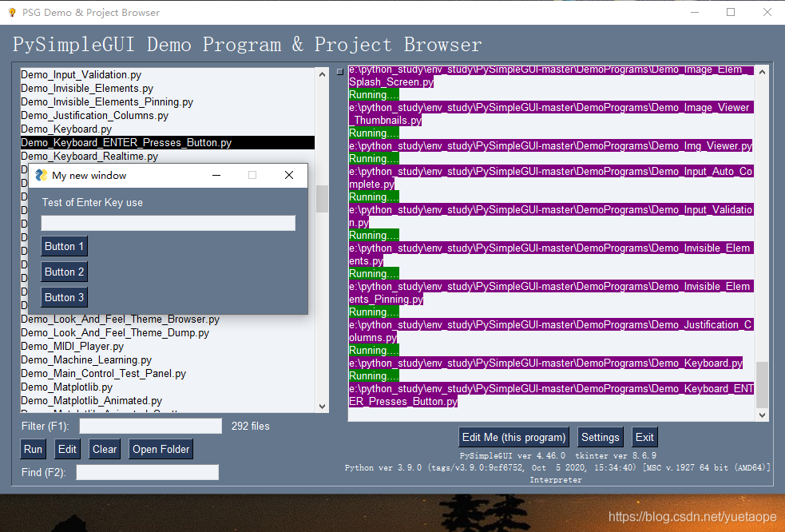This screenshot has width=785, height=532.
Task: Minimize the PSG Demo browser window
Action: point(695,13)
